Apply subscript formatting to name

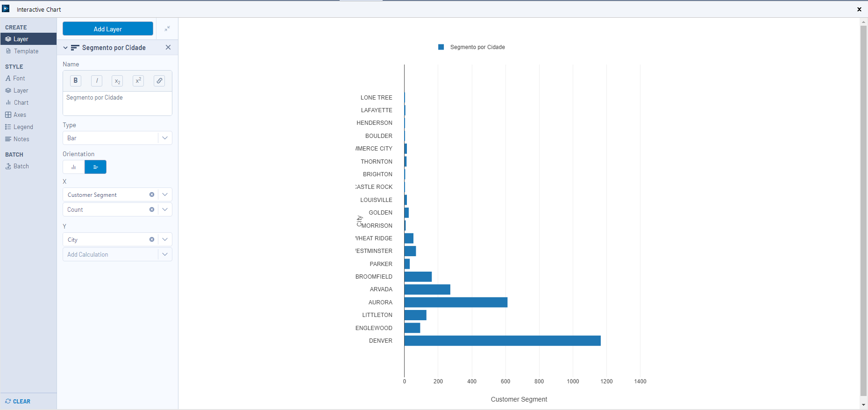pos(118,80)
